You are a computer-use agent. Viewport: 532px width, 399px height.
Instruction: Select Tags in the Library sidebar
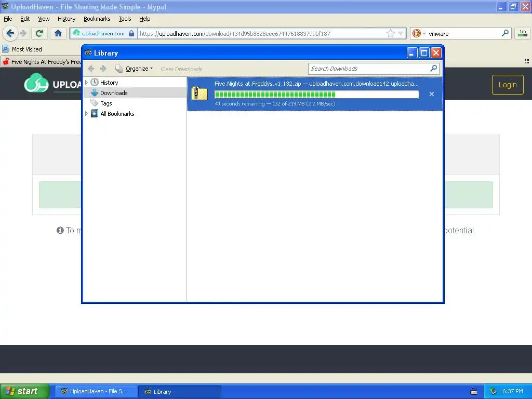tap(106, 103)
